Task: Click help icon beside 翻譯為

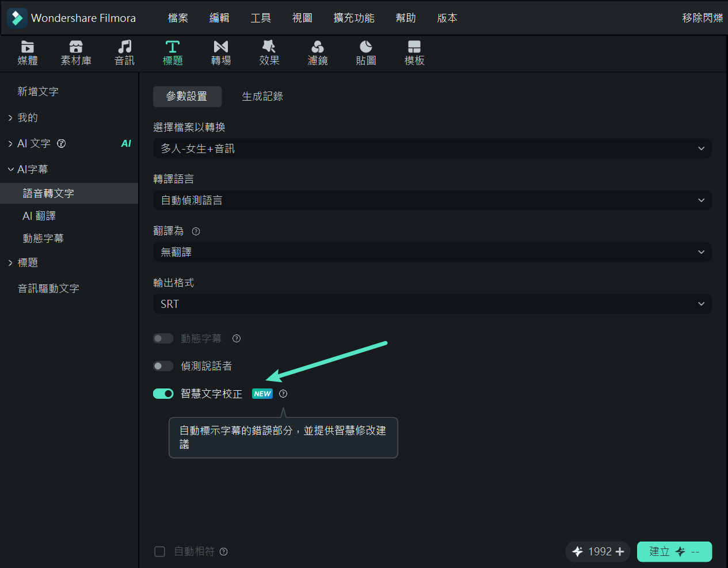Action: tap(196, 231)
